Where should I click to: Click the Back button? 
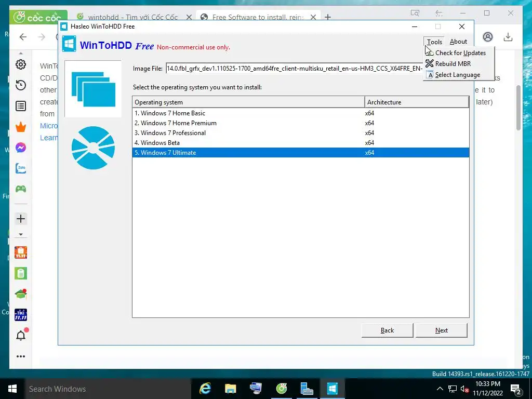point(387,330)
